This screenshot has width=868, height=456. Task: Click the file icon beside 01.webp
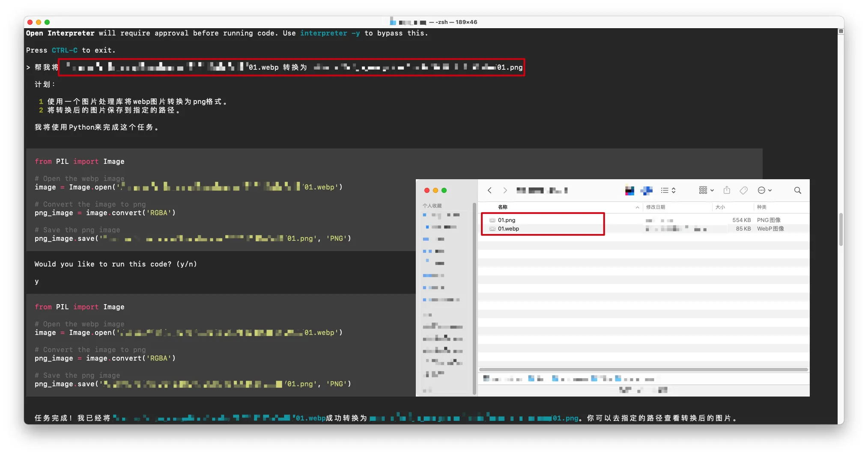pyautogui.click(x=492, y=229)
